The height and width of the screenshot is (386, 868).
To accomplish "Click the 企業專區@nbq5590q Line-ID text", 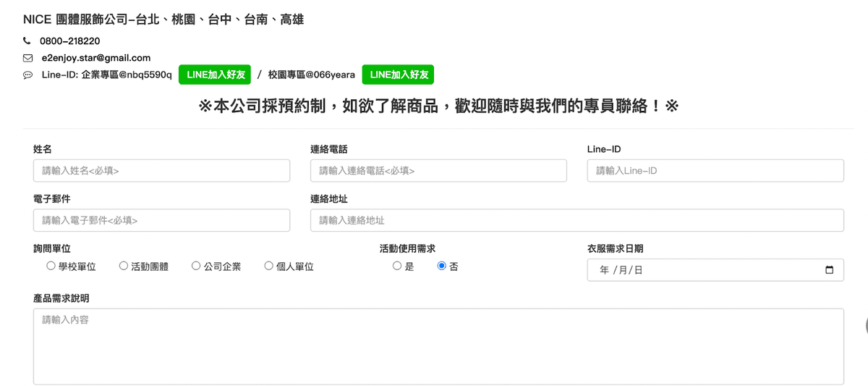I will coord(127,75).
